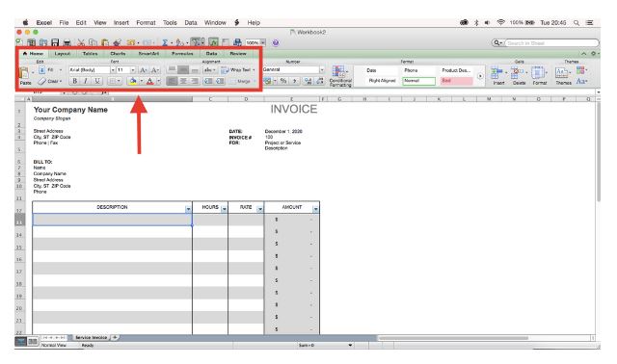
Task: Click the Conditional Formatting icon
Action: coord(338,71)
